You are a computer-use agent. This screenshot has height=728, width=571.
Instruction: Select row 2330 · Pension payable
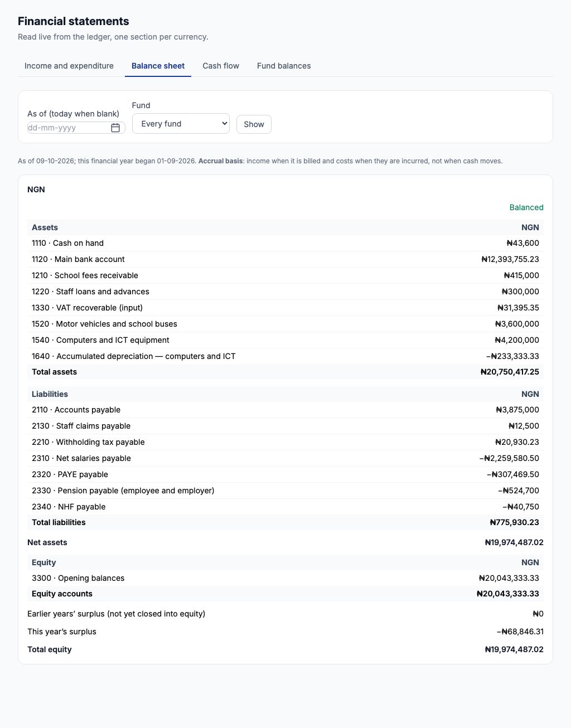285,491
